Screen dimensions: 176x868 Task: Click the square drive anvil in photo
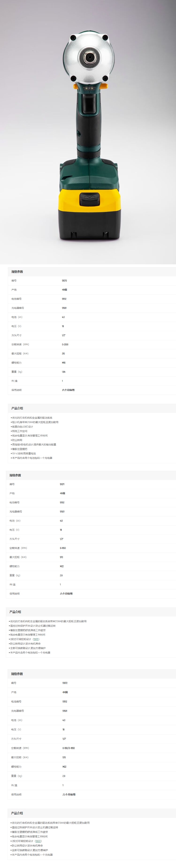(x=89, y=57)
